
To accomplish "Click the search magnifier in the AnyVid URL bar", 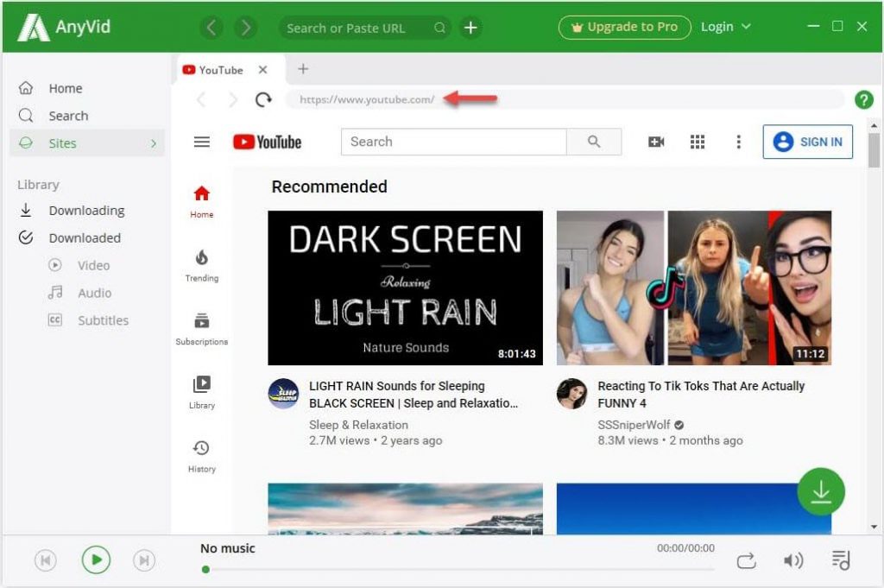I will pyautogui.click(x=439, y=28).
